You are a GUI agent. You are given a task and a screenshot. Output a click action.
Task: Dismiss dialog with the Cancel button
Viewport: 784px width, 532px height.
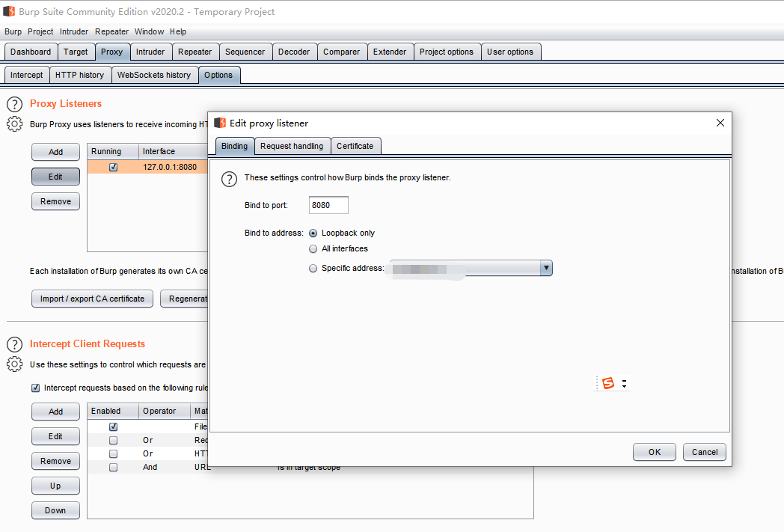[705, 452]
